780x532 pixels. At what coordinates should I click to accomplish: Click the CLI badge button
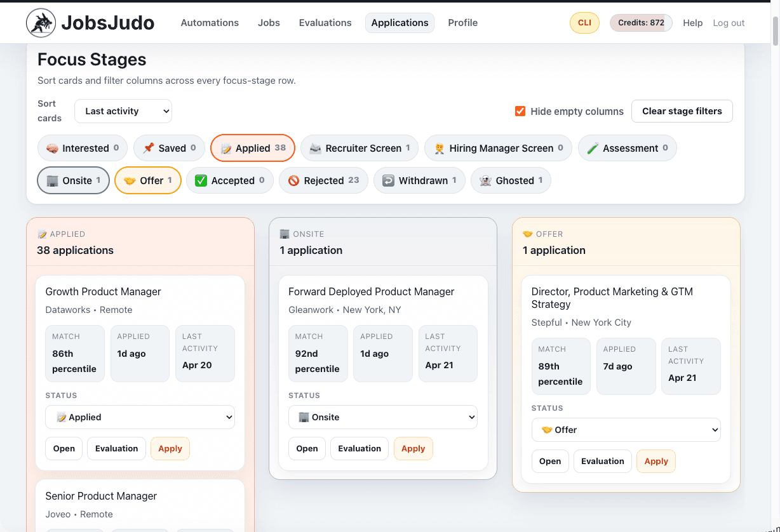coord(584,23)
